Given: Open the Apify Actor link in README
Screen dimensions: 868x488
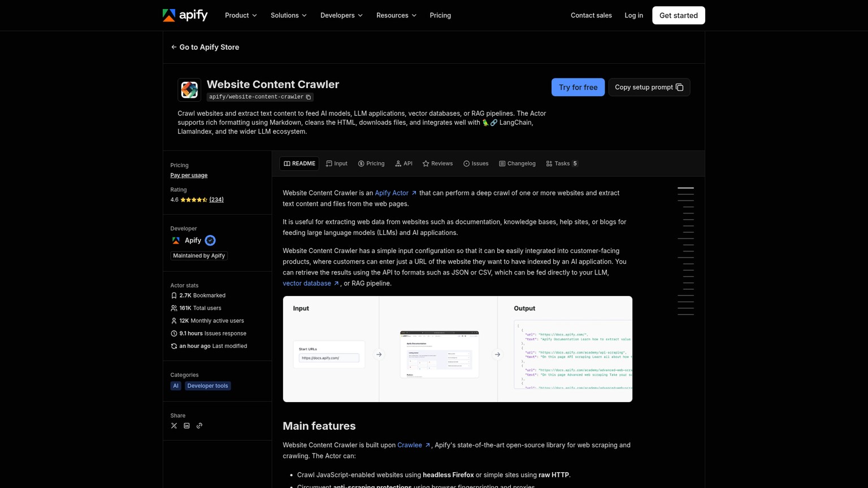Looking at the screenshot, I should coord(396,193).
